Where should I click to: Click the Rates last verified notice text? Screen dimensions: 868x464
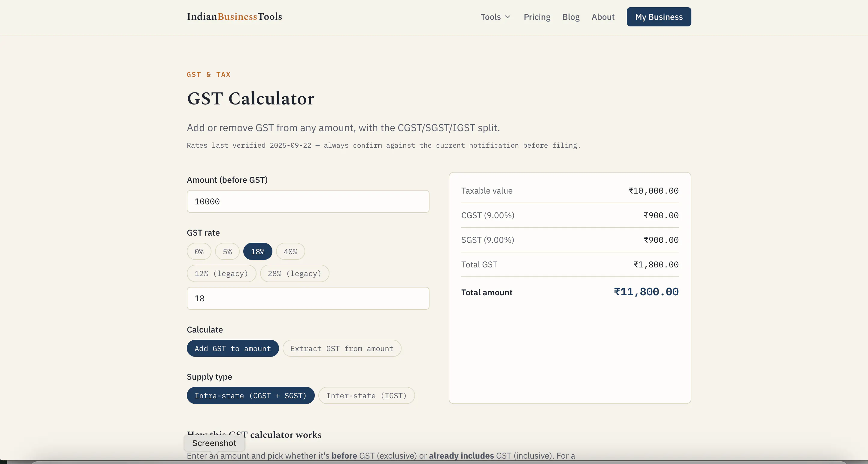[x=384, y=146]
